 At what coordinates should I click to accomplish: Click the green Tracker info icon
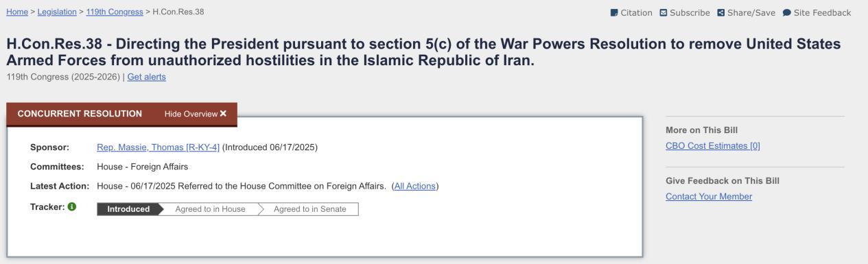[x=72, y=207]
